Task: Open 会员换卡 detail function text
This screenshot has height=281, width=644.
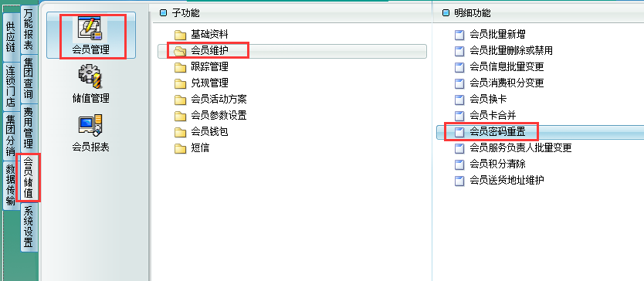Action: point(488,100)
